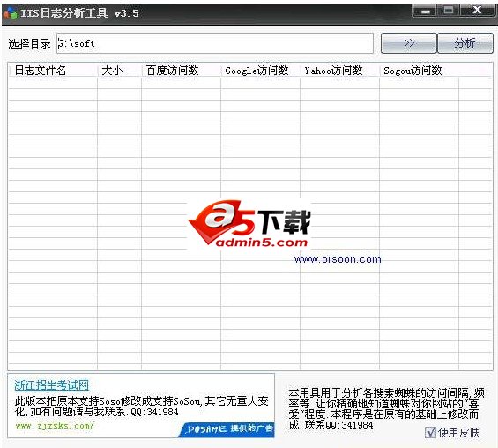The width and height of the screenshot is (498, 448).
Task: Sort by 日志文件名 column header
Action: (53, 71)
